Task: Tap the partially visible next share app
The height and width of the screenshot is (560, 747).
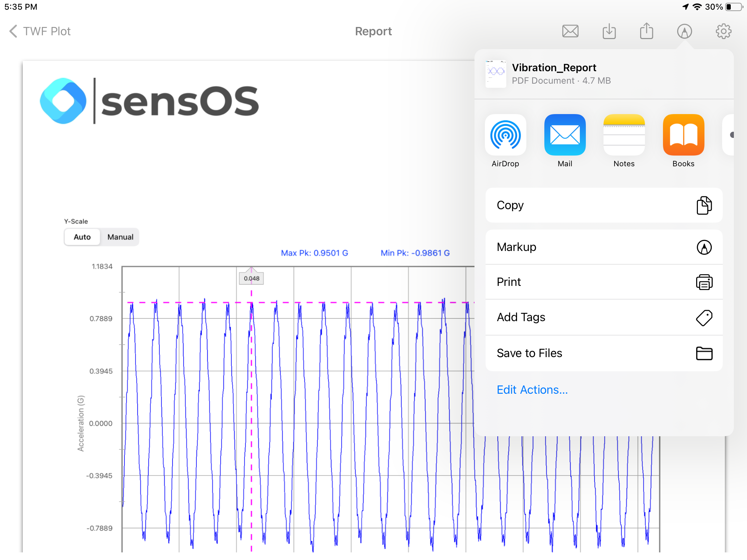Action: coord(728,135)
